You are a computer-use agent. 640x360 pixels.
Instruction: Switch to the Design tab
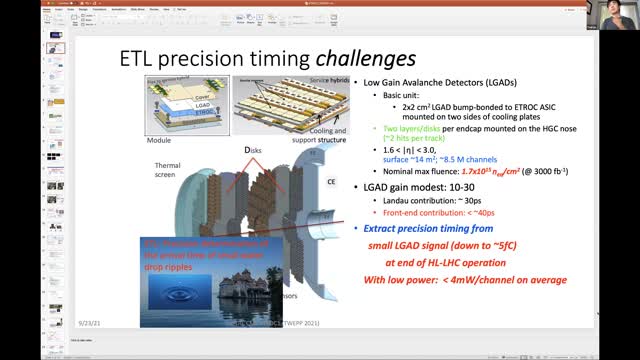(83, 9)
